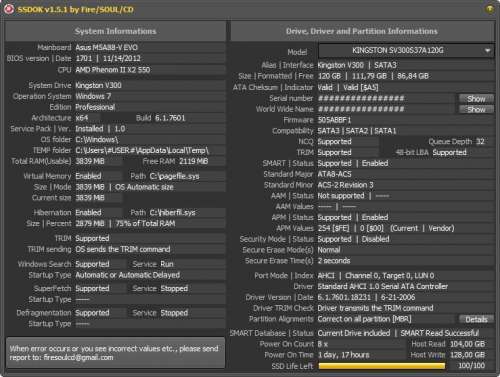Click Standard Major ATA8-ACS value
This screenshot has width=500, height=377.
[x=334, y=174]
